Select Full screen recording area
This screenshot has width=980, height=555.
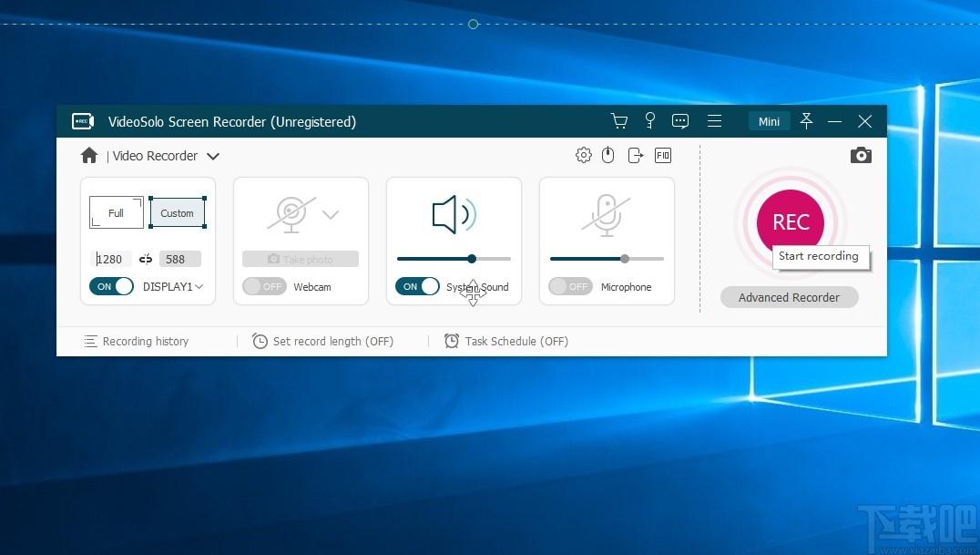pos(117,212)
